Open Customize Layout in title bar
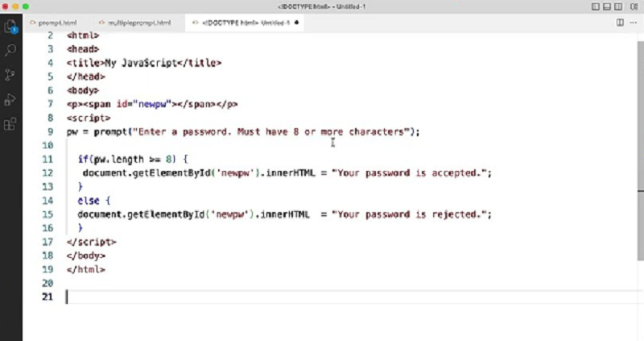644x341 pixels. pyautogui.click(x=634, y=6)
